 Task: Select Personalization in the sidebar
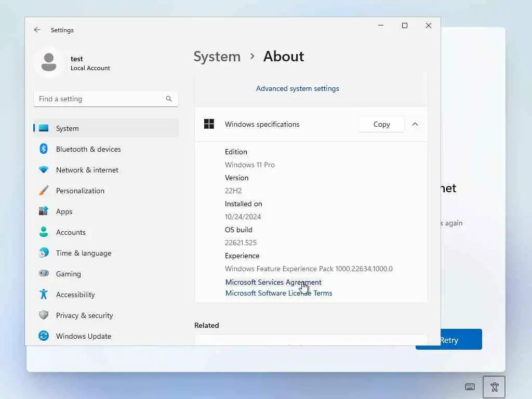coord(106,190)
